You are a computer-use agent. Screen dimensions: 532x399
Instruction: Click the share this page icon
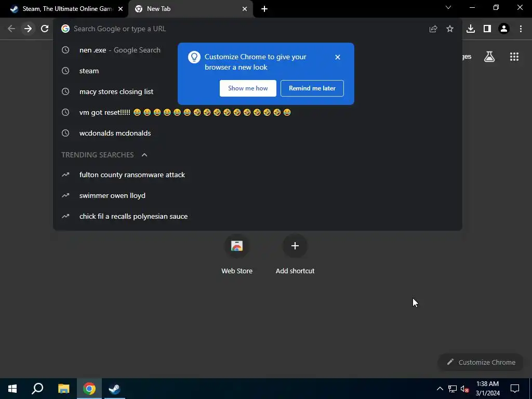coord(433,29)
